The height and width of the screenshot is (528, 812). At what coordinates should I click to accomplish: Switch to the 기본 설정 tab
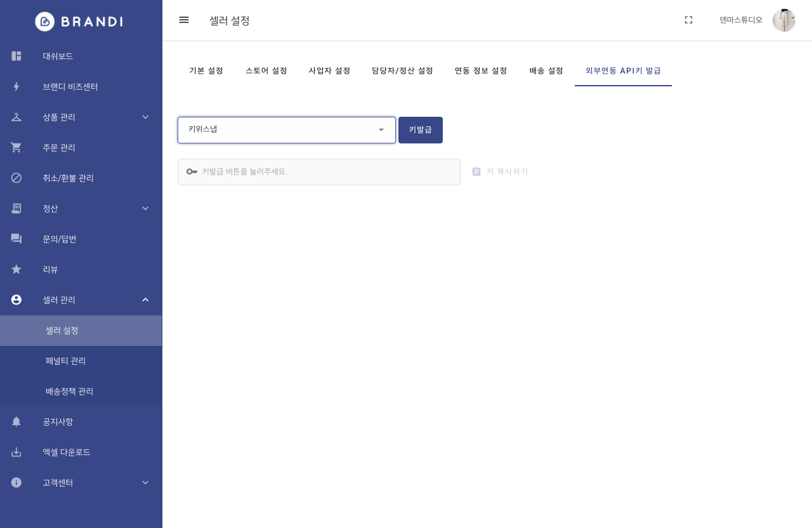[x=206, y=70]
